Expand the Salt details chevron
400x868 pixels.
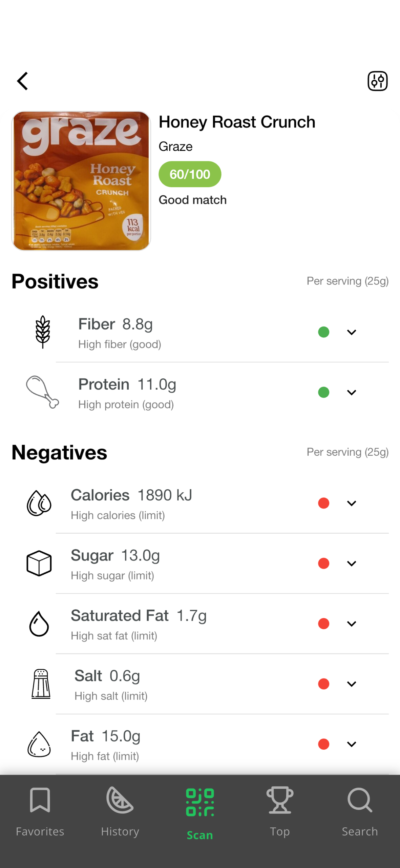352,684
